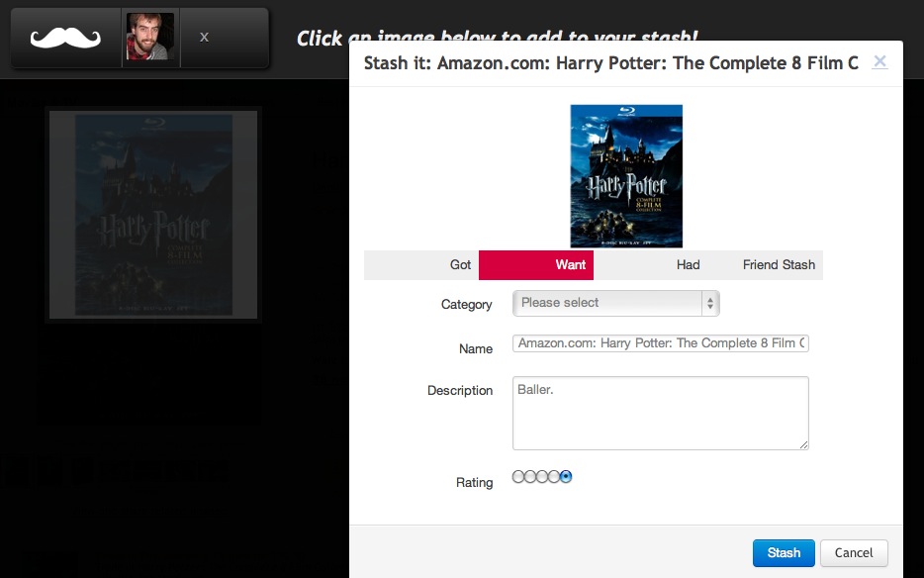Click the 'Description' field label
The height and width of the screenshot is (578, 924).
(460, 390)
